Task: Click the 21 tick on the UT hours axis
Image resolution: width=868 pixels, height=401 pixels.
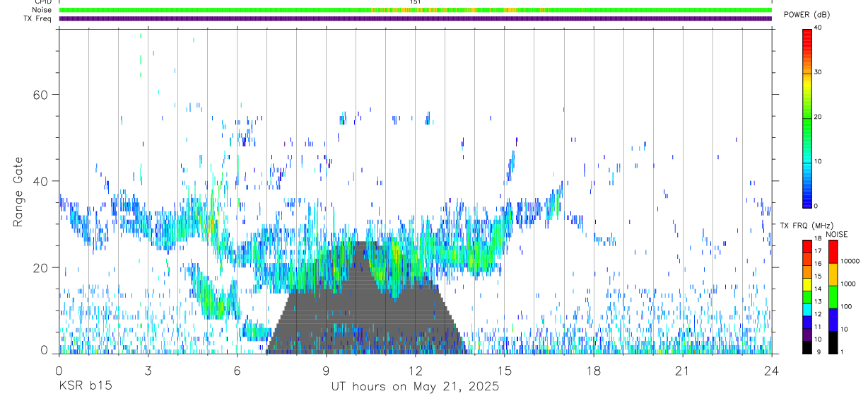Action: tap(682, 371)
